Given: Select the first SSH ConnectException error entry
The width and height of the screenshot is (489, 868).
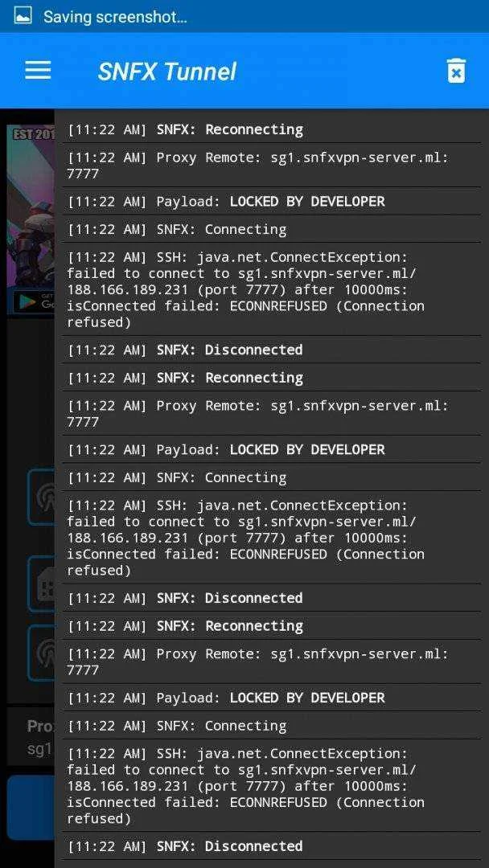Looking at the screenshot, I should pyautogui.click(x=271, y=289).
